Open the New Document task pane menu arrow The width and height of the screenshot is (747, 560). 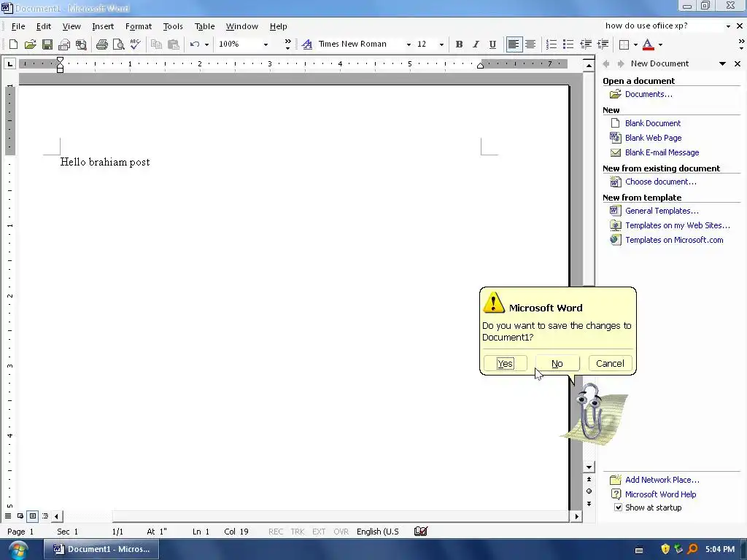pos(722,64)
